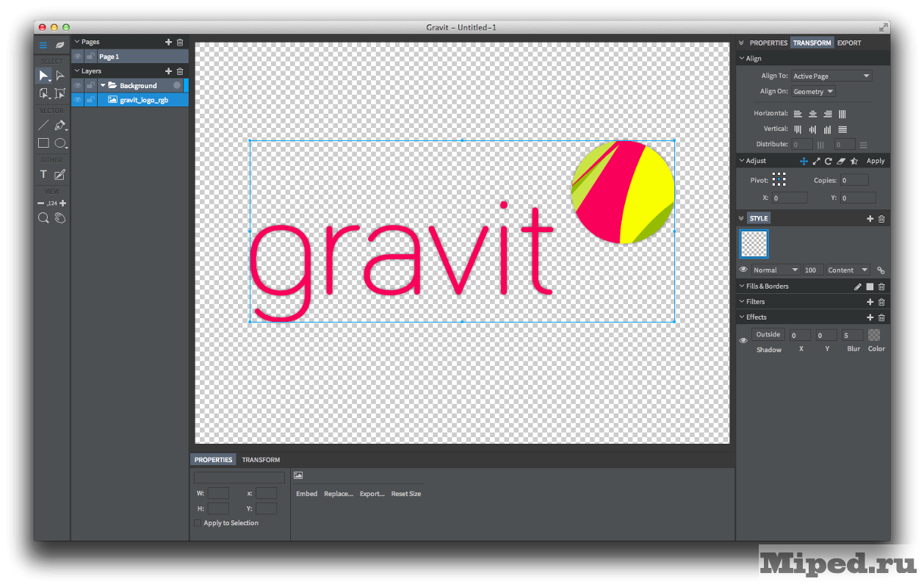Viewport: 924px width, 587px height.
Task: Click the rotate icon in Adjust header
Action: point(829,161)
